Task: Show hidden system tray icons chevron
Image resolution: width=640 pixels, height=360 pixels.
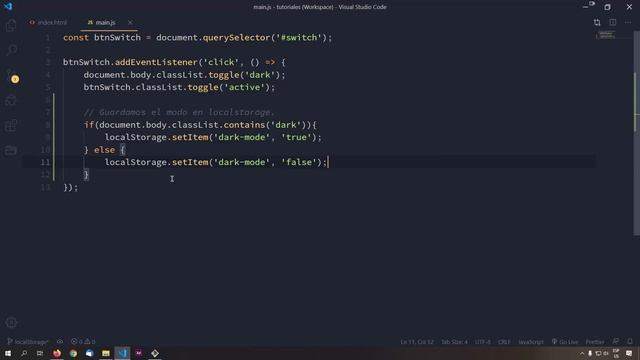Action: point(582,353)
